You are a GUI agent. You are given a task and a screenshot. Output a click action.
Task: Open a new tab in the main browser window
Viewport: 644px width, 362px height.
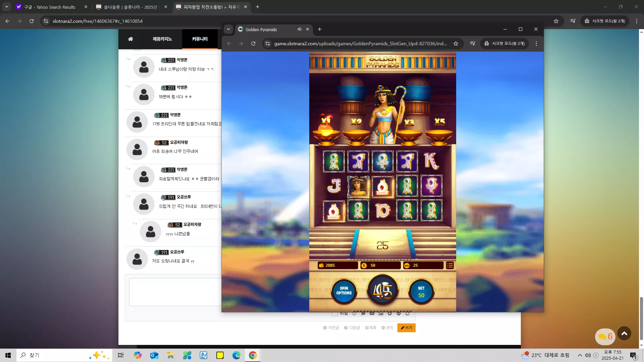point(258,7)
